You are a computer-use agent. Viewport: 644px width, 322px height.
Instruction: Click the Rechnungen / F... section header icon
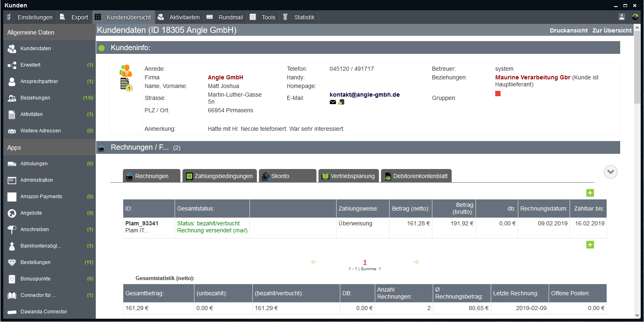click(x=102, y=148)
